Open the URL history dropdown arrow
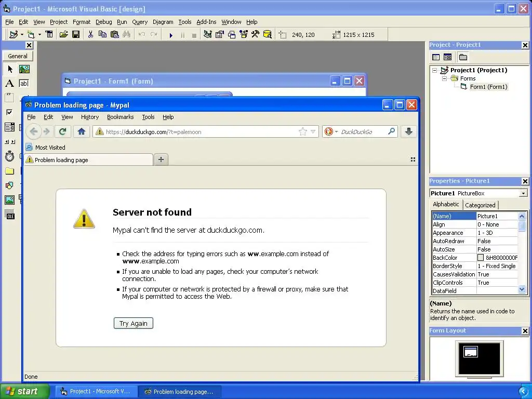This screenshot has width=532, height=399. pyautogui.click(x=313, y=131)
